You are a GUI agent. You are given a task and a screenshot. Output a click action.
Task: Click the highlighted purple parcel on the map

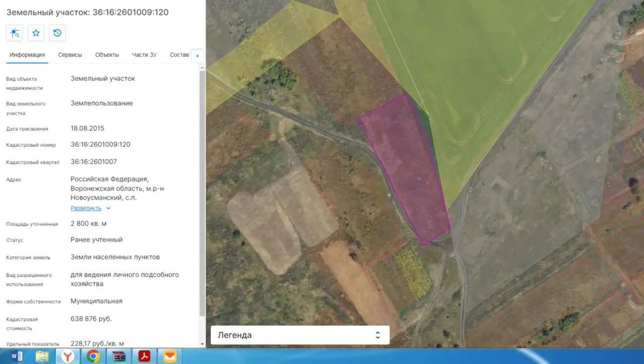[x=406, y=169]
